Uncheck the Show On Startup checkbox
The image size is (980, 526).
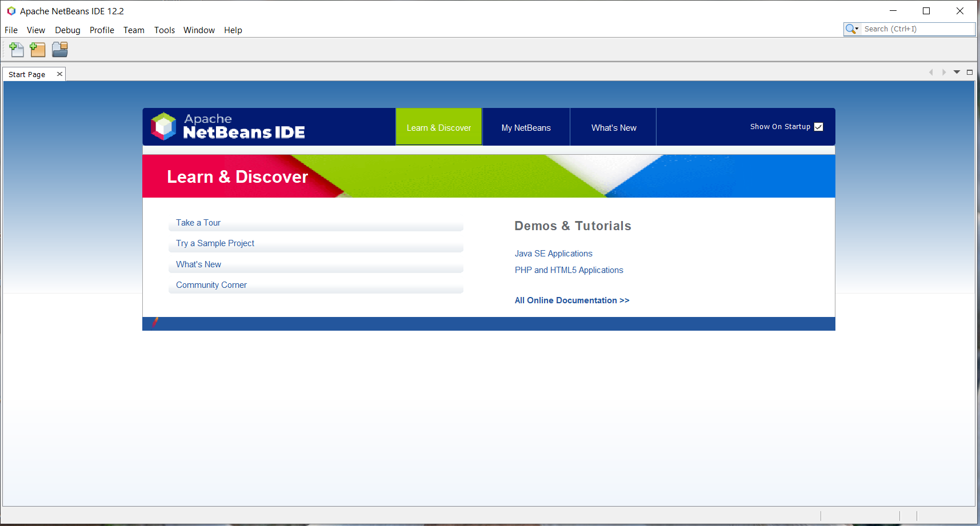click(818, 127)
